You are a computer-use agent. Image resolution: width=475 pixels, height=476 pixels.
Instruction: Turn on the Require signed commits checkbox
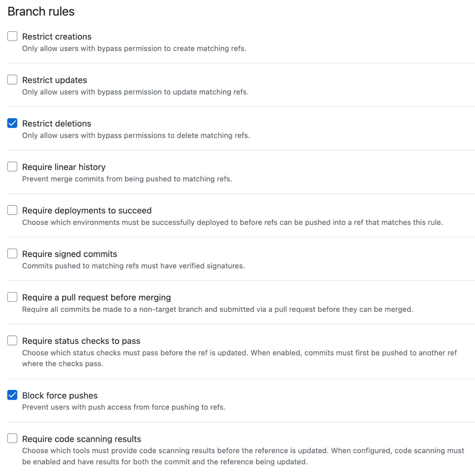click(12, 253)
